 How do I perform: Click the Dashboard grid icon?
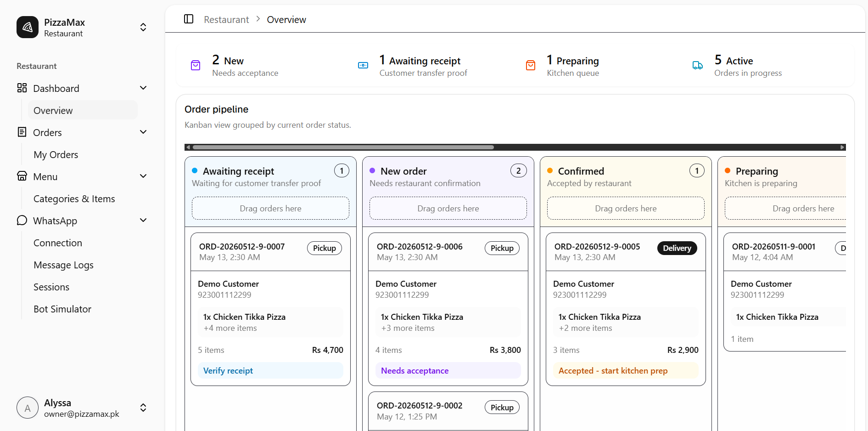coord(22,88)
